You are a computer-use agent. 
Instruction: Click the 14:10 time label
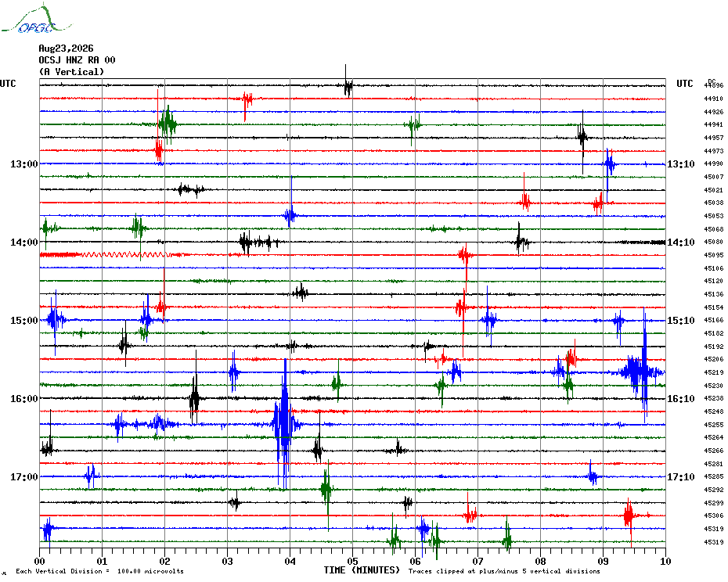coord(681,242)
